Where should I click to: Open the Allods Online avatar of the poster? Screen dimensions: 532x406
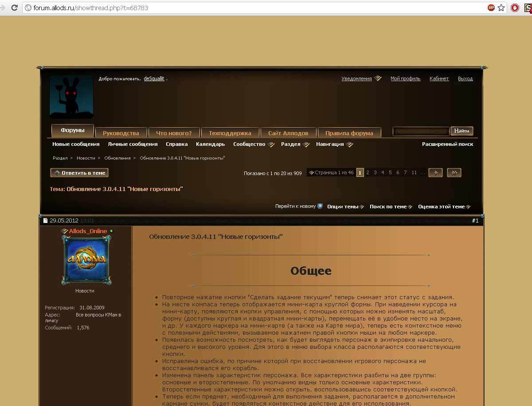click(86, 260)
